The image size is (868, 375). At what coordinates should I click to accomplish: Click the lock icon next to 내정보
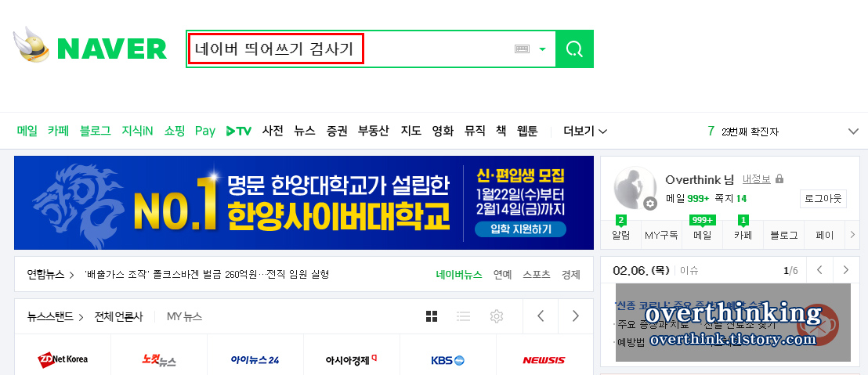(779, 179)
